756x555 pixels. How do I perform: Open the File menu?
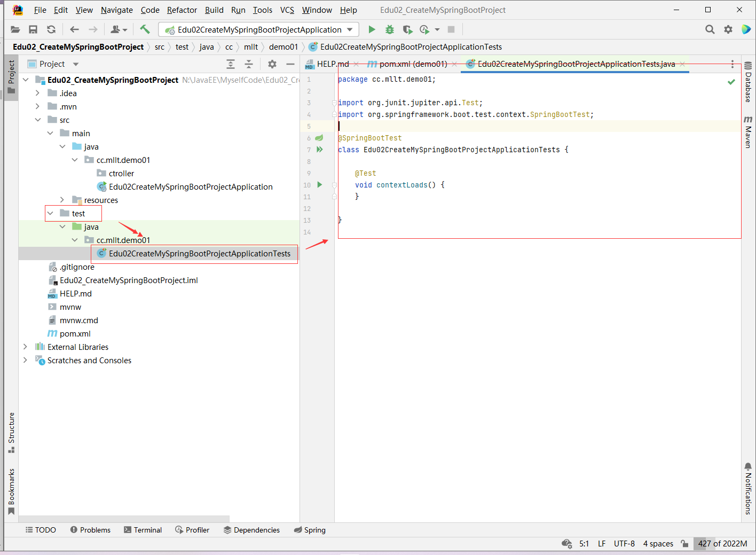tap(40, 10)
